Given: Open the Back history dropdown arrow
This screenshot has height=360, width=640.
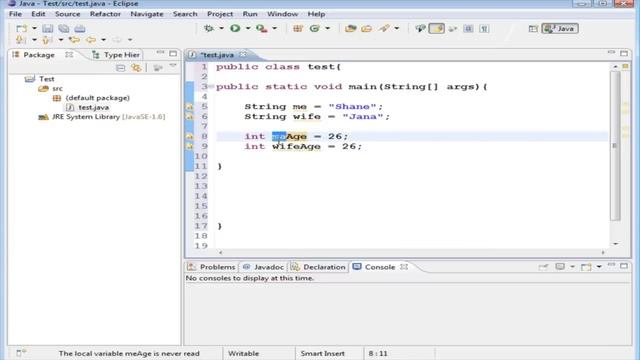Looking at the screenshot, I should pyautogui.click(x=103, y=40).
